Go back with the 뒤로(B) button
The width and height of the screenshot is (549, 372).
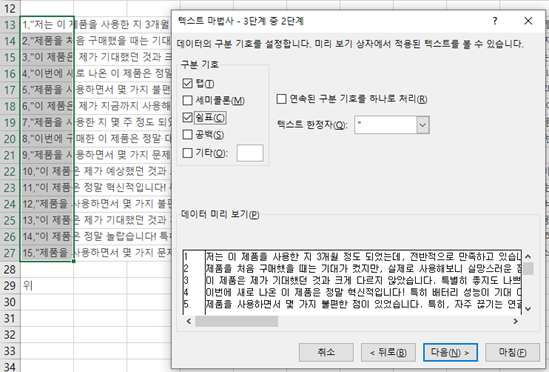point(388,352)
